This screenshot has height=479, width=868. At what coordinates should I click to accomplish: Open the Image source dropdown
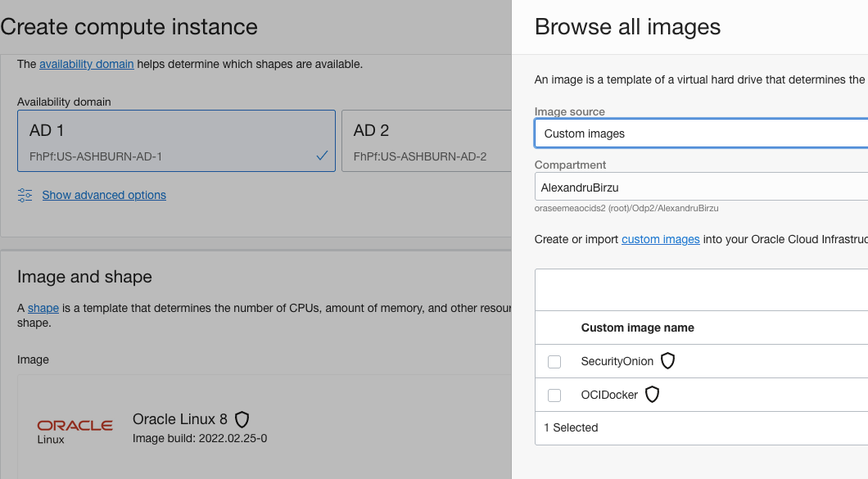coord(700,133)
